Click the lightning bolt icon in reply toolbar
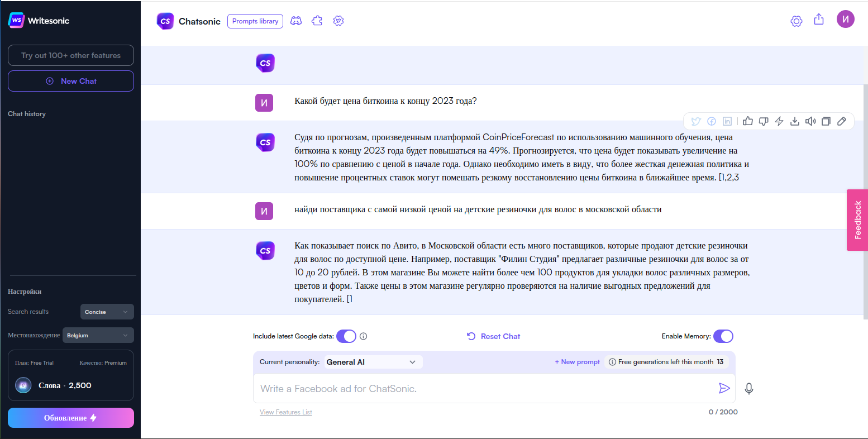 coord(779,121)
